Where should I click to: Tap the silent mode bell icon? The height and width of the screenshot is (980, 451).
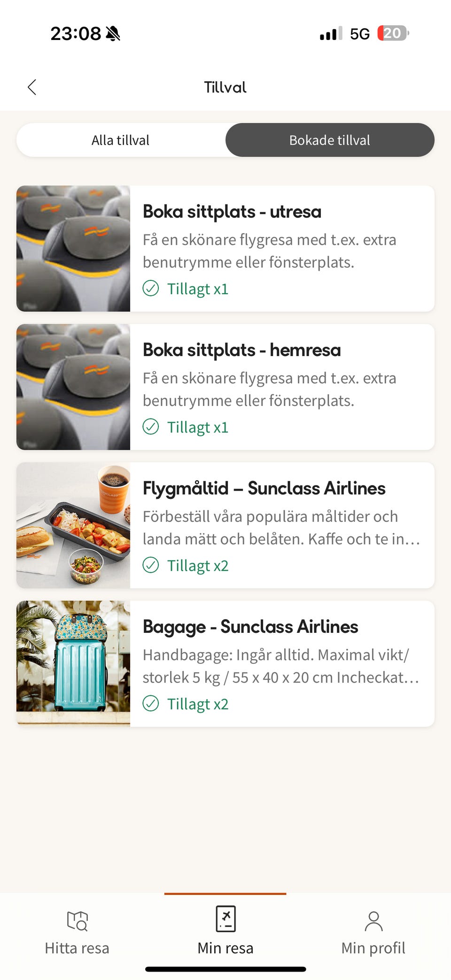[x=113, y=34]
